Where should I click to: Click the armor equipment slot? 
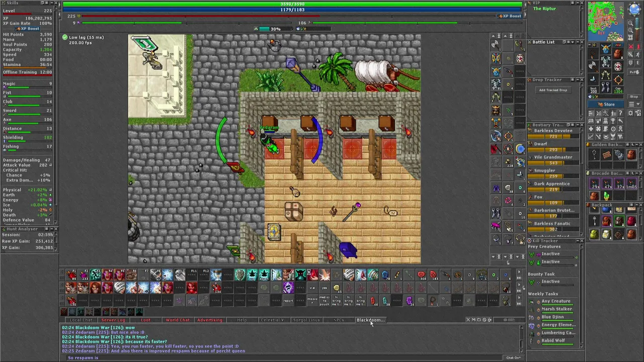[x=606, y=61]
